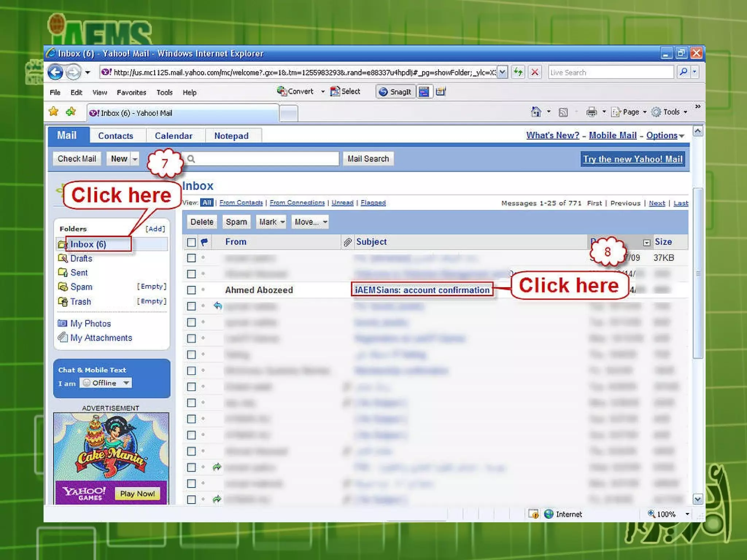The image size is (747, 560).
Task: Open the Favorites menu
Action: pos(131,93)
